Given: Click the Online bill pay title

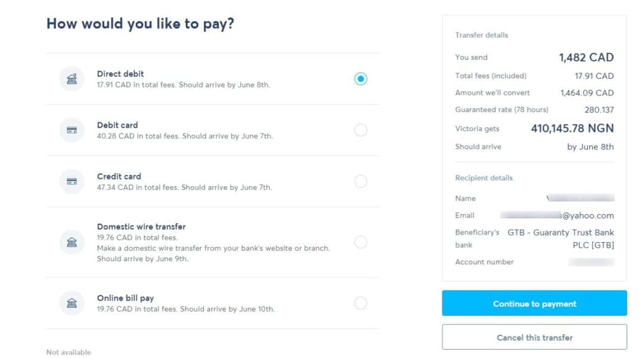Looking at the screenshot, I should coord(125,298).
